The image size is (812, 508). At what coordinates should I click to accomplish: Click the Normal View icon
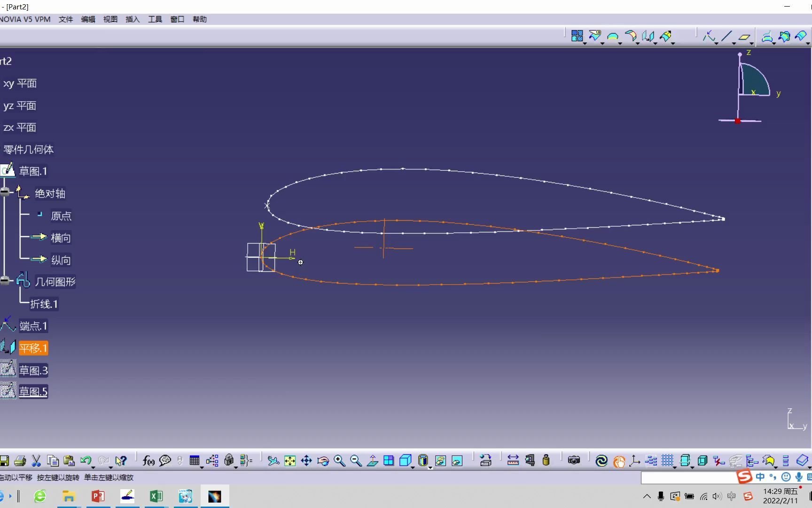(372, 460)
